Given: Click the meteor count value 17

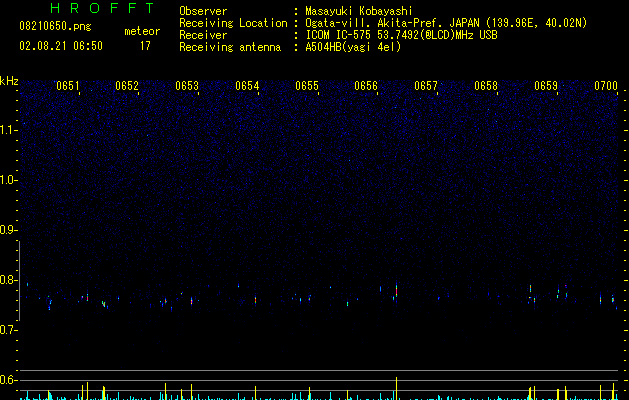Looking at the screenshot, I should tap(145, 46).
